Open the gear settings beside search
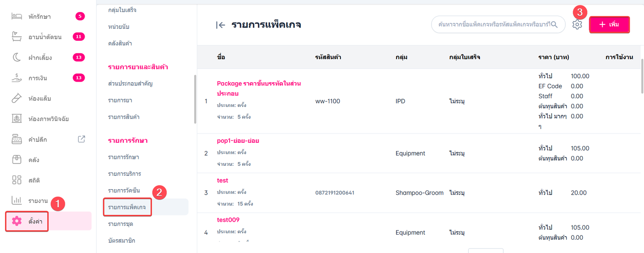Screen dimensions: 644x253 coord(577,25)
